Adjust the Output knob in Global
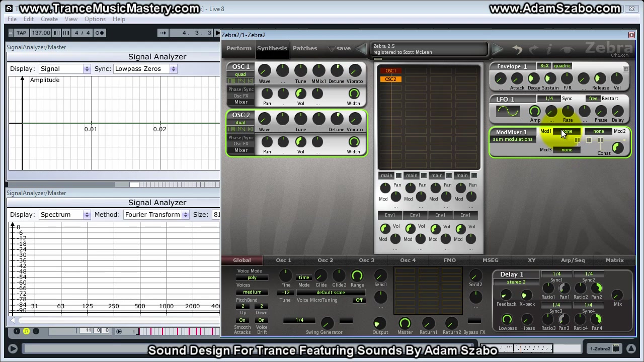This screenshot has width=644, height=362. (x=379, y=323)
